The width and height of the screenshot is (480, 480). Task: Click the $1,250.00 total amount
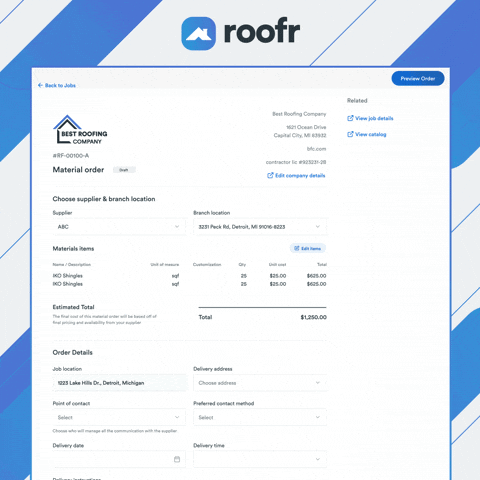313,317
